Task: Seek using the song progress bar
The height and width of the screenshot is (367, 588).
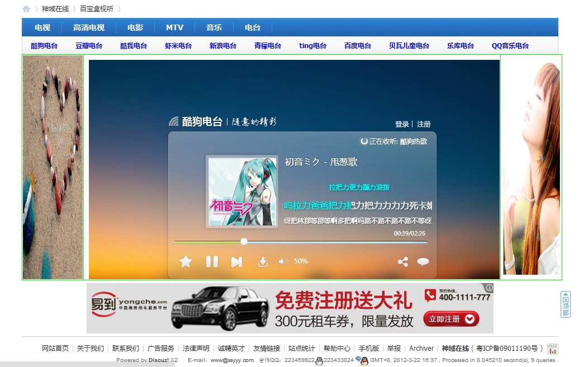Action: click(x=302, y=241)
